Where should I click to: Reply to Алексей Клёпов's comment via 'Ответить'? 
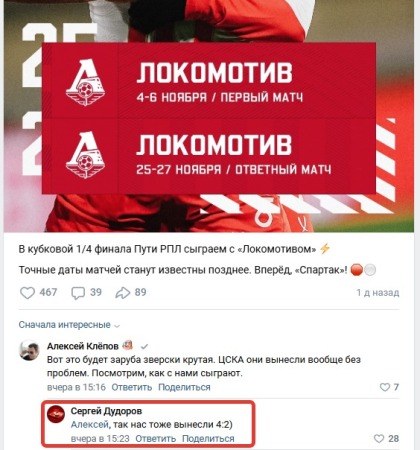(x=132, y=387)
